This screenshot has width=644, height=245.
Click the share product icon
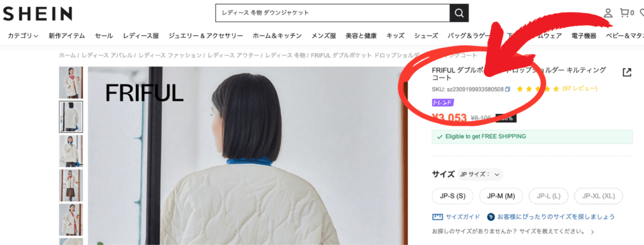[x=627, y=72]
